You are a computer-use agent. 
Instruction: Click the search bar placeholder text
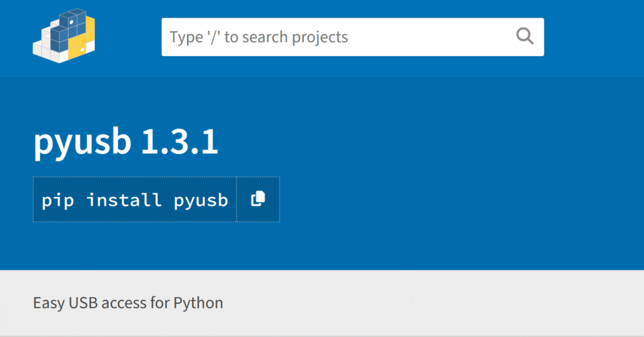pyautogui.click(x=259, y=37)
